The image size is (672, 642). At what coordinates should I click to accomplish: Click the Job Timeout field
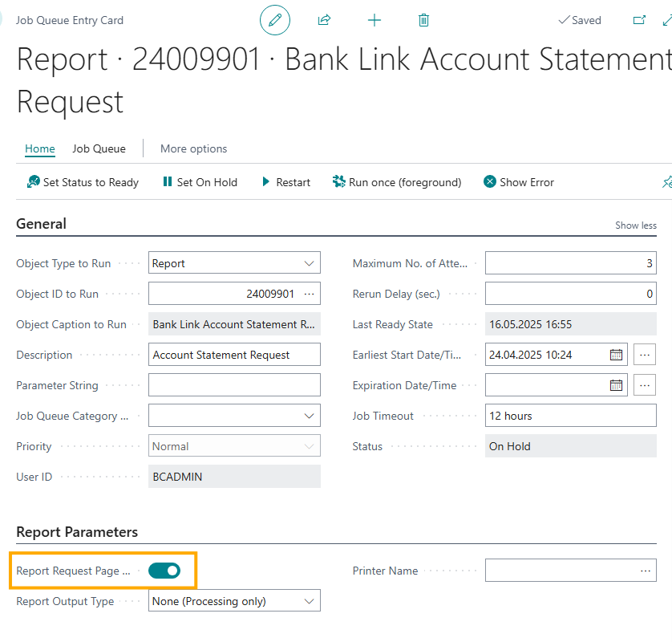pos(570,416)
